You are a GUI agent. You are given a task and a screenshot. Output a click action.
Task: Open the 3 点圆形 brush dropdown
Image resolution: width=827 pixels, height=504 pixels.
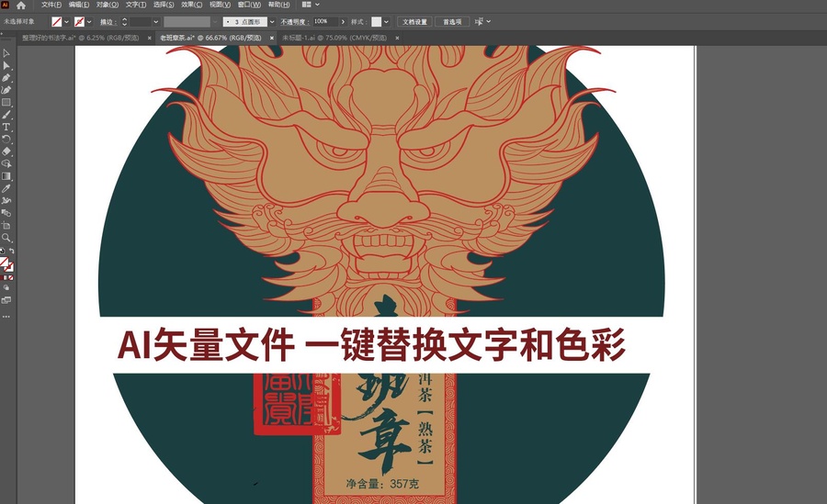pyautogui.click(x=272, y=22)
